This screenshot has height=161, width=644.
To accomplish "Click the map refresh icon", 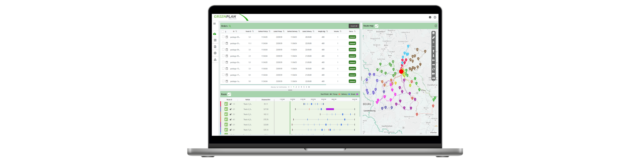I will pos(433,69).
